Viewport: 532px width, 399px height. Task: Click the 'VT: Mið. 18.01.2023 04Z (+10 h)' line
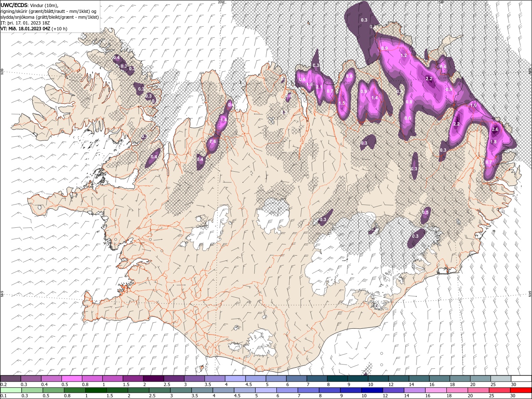[x=34, y=29]
